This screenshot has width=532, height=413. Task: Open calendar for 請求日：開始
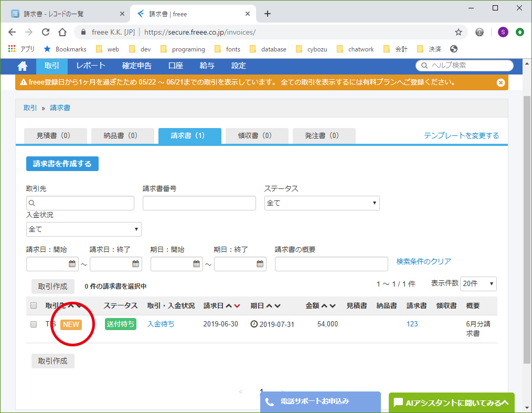click(72, 263)
